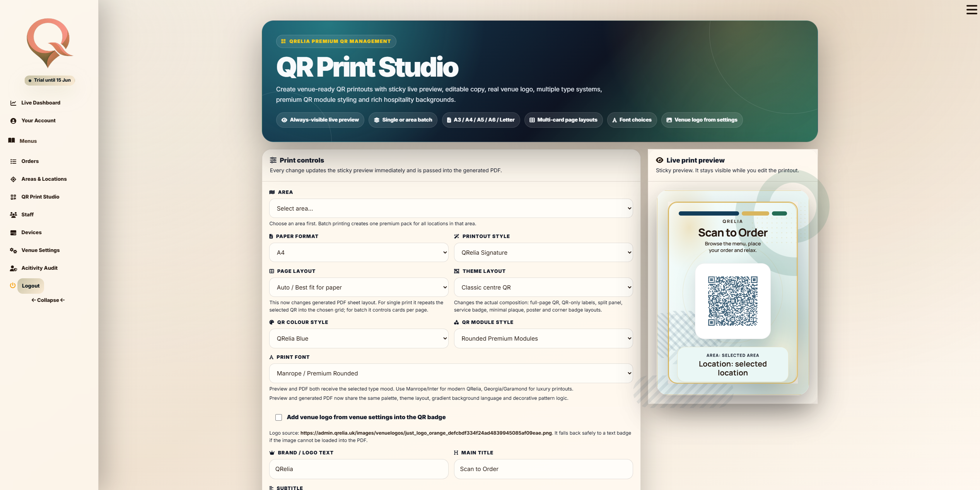980x490 pixels.
Task: Click the QR Module Style shapes icon
Action: click(456, 322)
